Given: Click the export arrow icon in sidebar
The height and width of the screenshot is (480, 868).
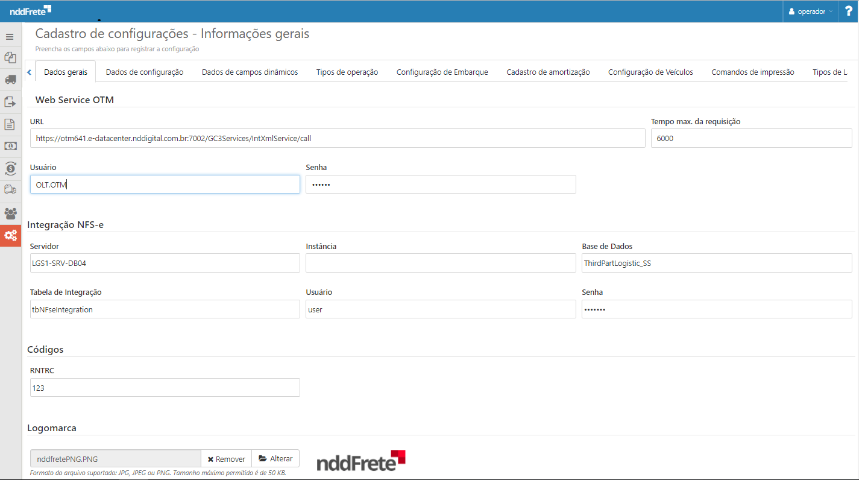Looking at the screenshot, I should [x=10, y=102].
